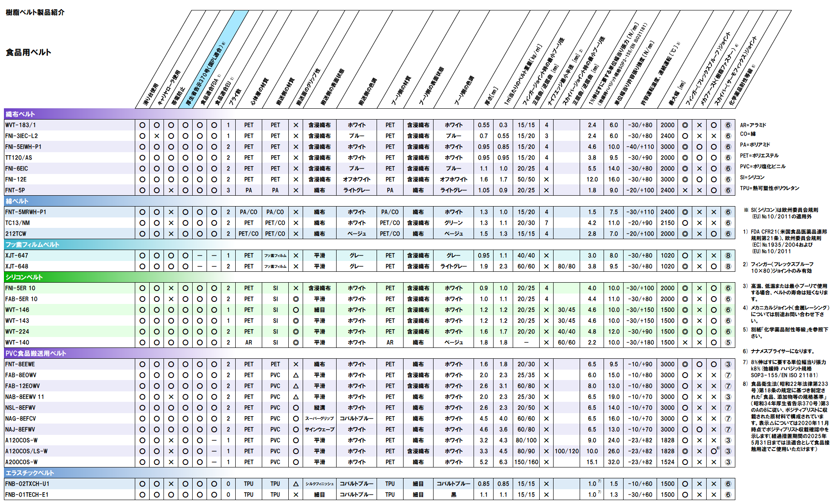Select the CO=綿 legend entry
The width and height of the screenshot is (831, 504).
(x=748, y=134)
